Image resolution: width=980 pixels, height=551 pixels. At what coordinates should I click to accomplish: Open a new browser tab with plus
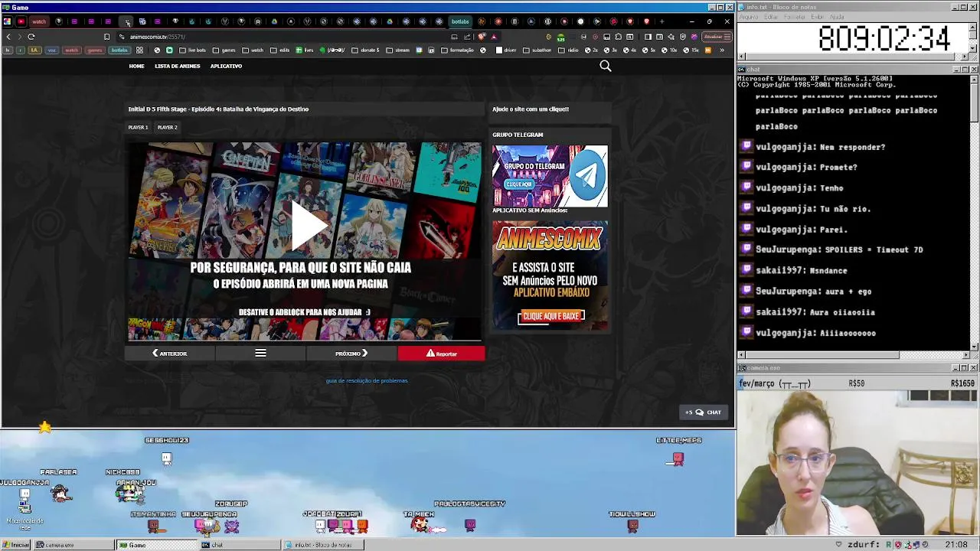(662, 21)
